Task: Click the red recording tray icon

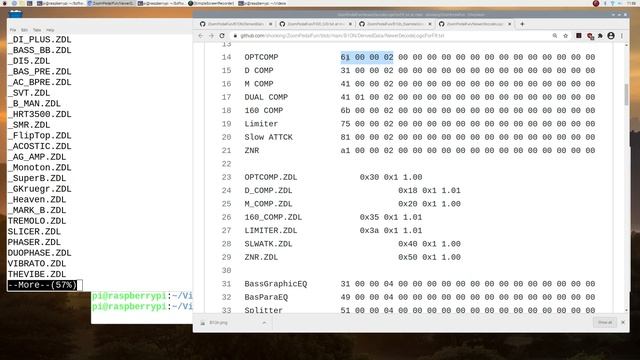Action: point(596,3)
